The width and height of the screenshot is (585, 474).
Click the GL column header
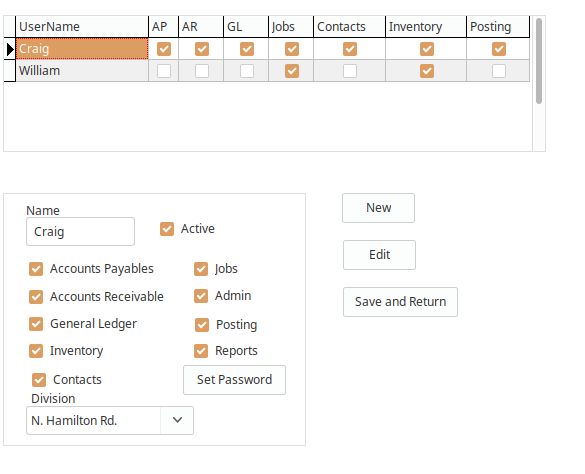pyautogui.click(x=246, y=26)
